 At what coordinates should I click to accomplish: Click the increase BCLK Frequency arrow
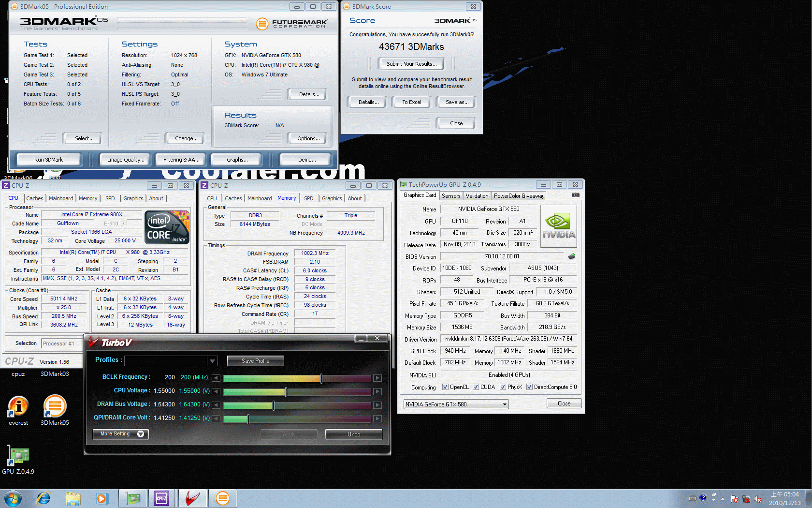pyautogui.click(x=377, y=378)
